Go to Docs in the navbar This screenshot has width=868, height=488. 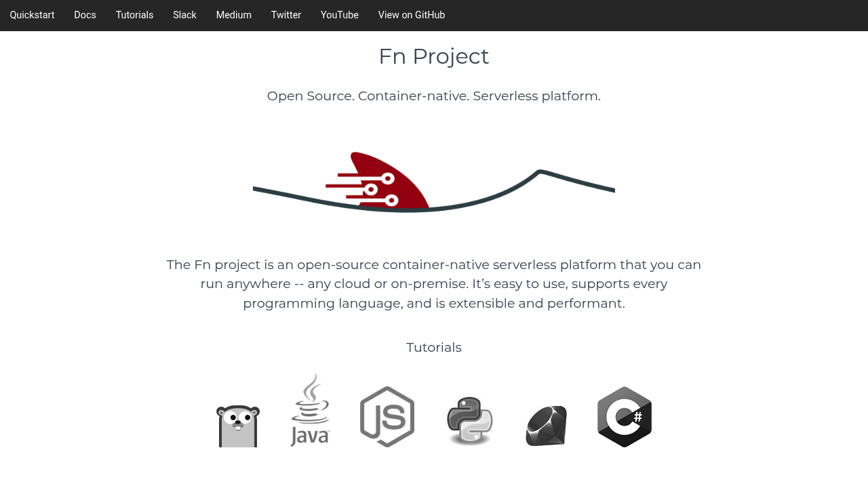point(85,15)
